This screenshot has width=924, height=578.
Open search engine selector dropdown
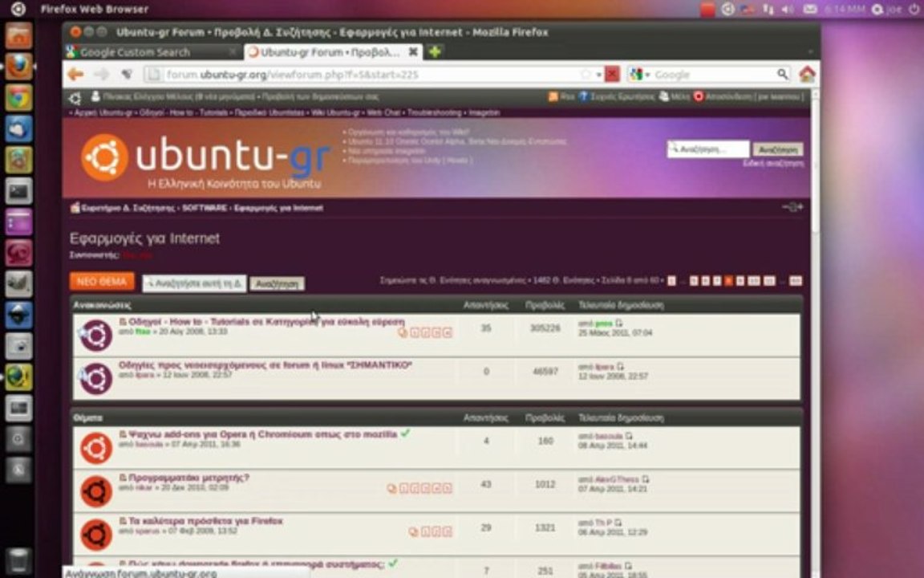coord(639,75)
